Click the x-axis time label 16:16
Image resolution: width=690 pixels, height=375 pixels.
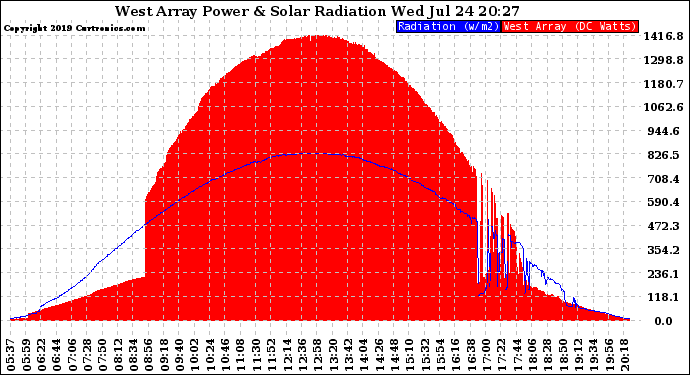455,355
